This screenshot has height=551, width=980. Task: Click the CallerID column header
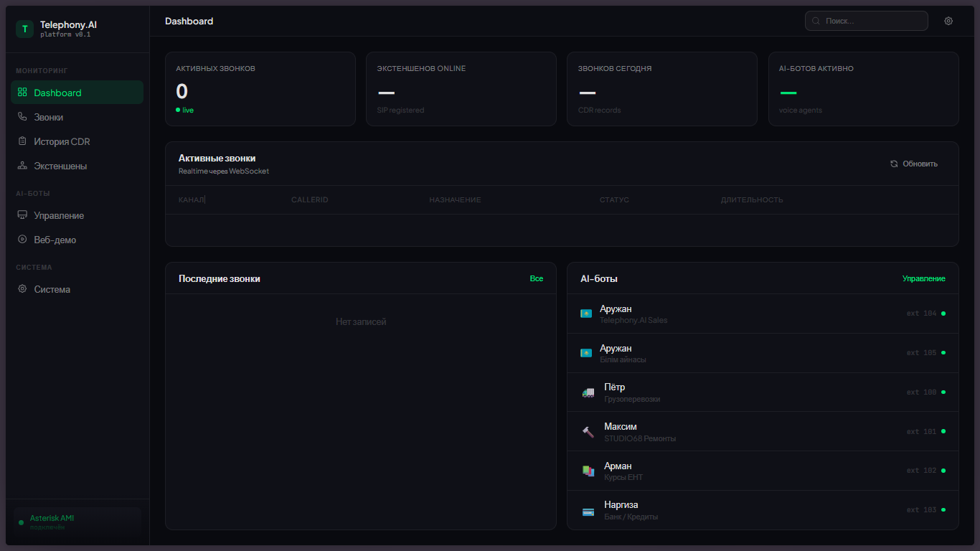310,199
